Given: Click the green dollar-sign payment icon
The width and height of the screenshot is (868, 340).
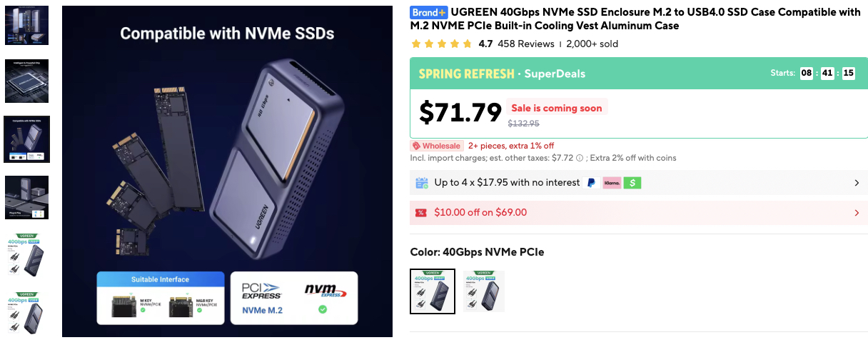Looking at the screenshot, I should pyautogui.click(x=632, y=183).
